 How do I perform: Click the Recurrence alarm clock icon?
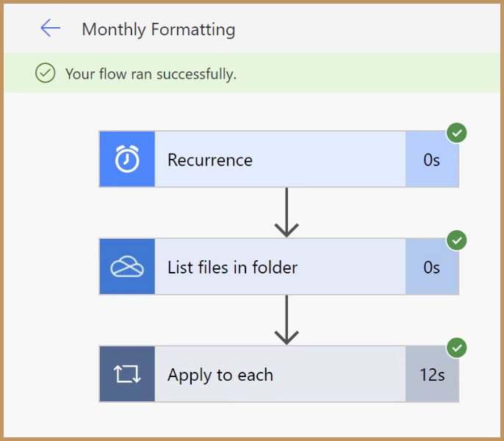click(127, 159)
